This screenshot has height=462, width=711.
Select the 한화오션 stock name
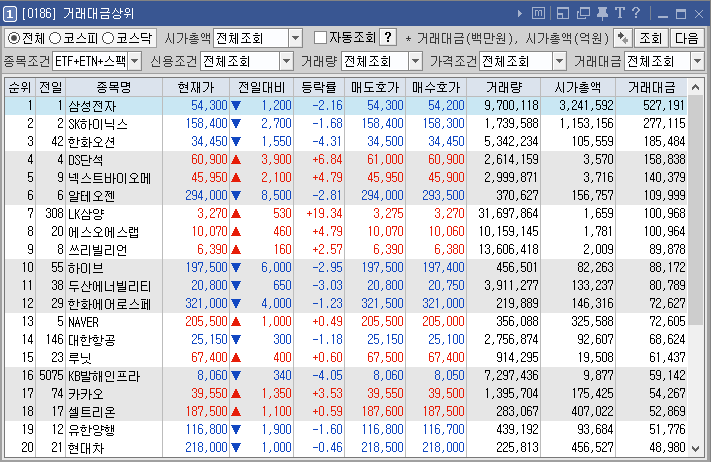pyautogui.click(x=92, y=142)
